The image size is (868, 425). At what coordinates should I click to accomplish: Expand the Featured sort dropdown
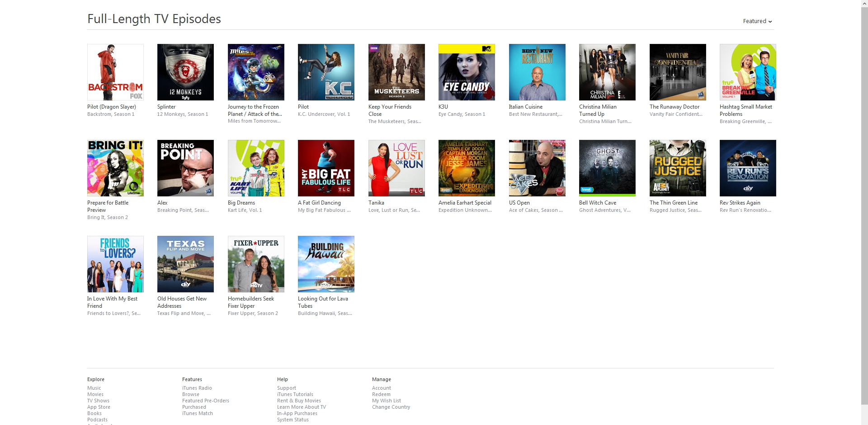pyautogui.click(x=757, y=21)
